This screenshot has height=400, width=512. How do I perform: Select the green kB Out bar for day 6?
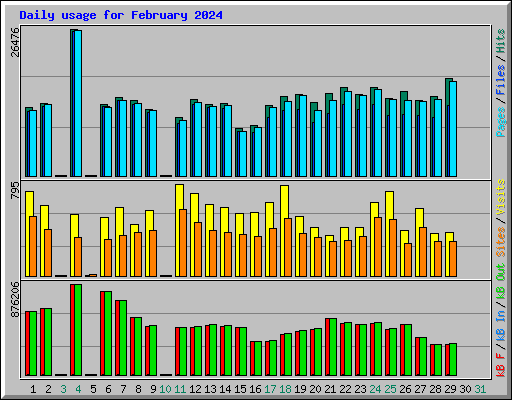pos(108,333)
